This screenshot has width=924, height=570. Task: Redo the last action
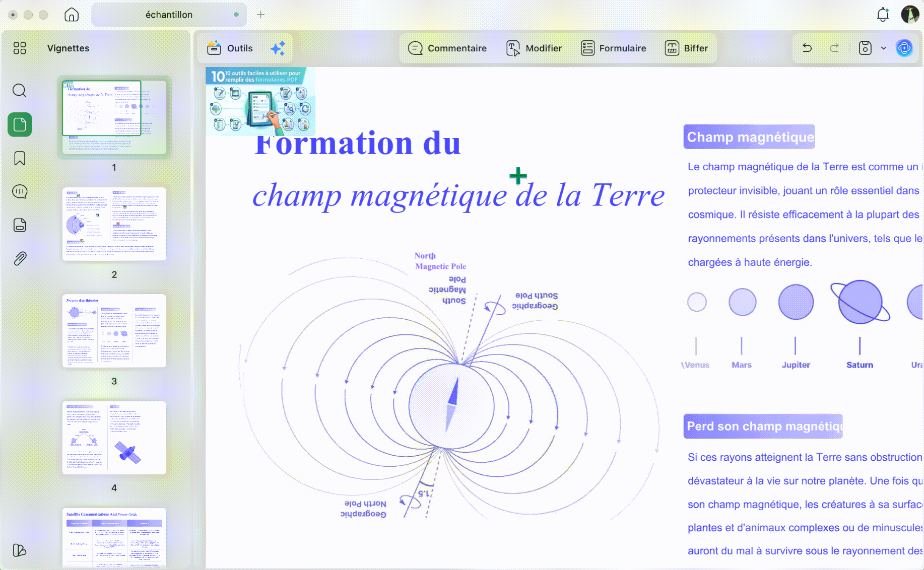coord(834,48)
